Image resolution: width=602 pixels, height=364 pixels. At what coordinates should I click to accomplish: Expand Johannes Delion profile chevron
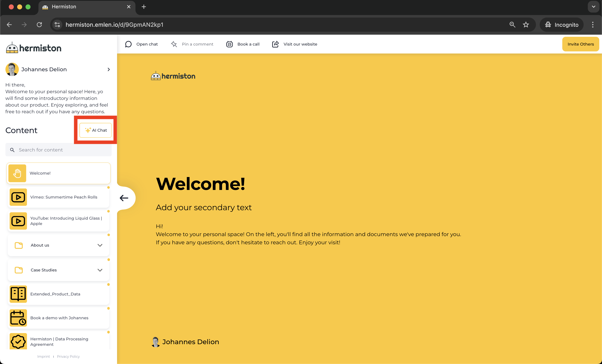[109, 70]
